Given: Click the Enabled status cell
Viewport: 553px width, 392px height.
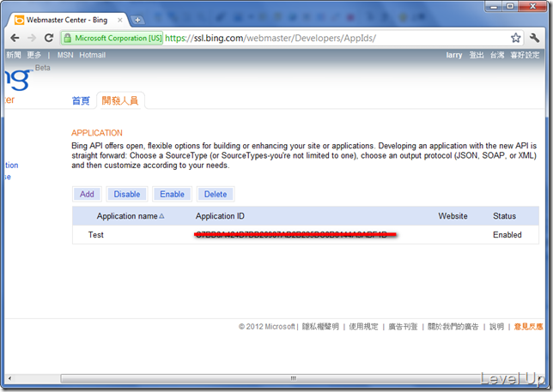Looking at the screenshot, I should click(507, 234).
